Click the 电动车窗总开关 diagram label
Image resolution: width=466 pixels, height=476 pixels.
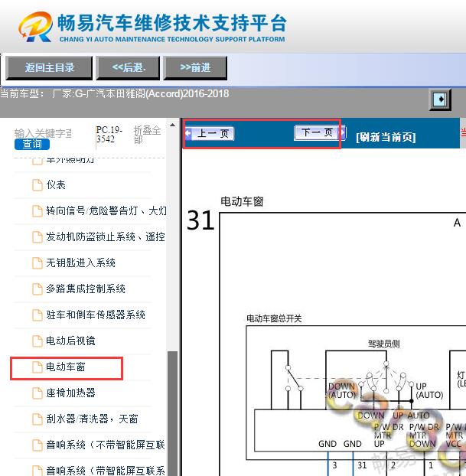[x=274, y=318]
